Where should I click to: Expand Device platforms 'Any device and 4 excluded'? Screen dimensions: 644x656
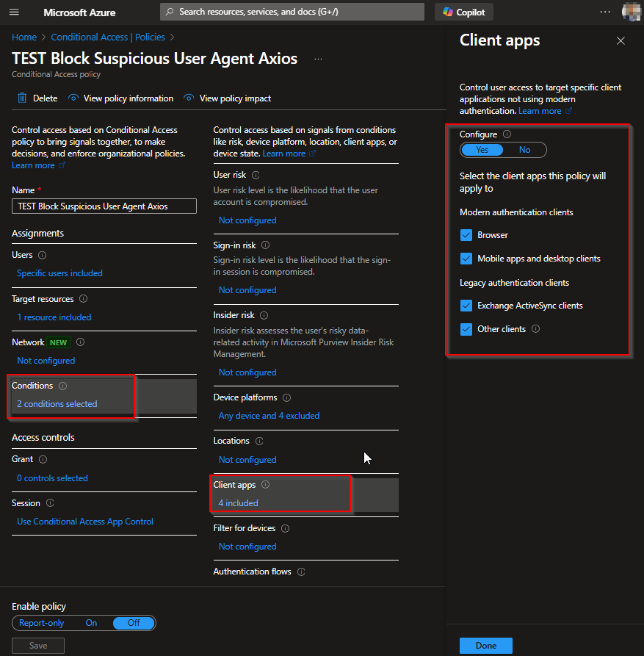(x=269, y=416)
